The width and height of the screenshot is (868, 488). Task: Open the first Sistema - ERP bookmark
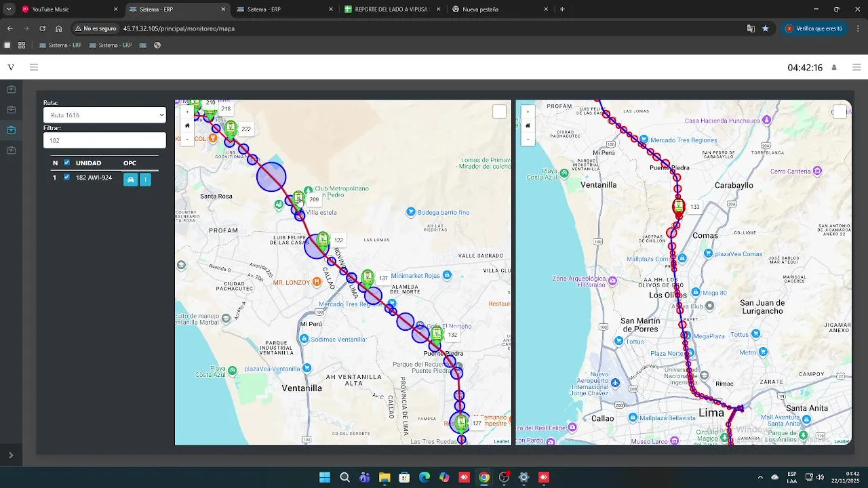coord(60,45)
